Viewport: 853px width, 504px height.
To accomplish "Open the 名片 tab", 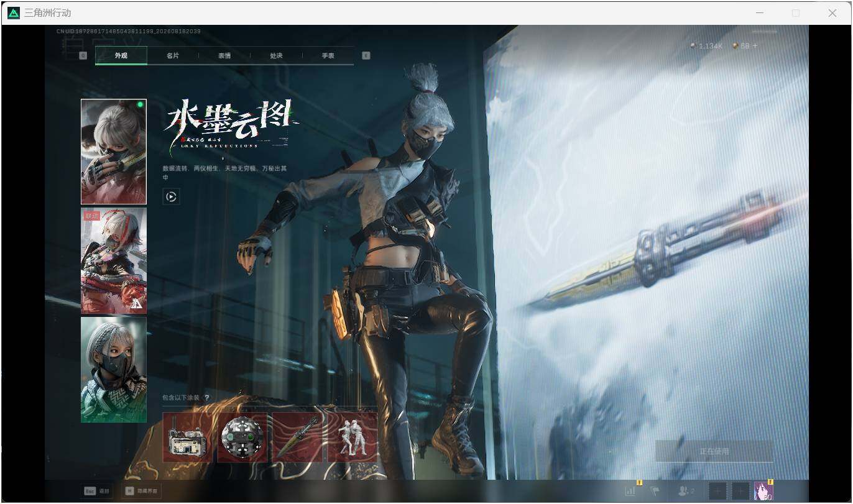I will 173,55.
